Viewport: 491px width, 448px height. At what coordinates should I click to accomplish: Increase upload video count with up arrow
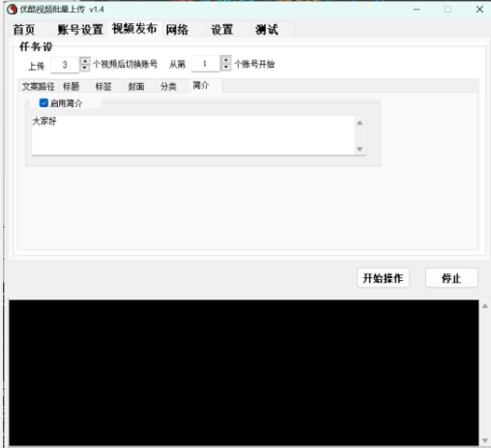84,61
